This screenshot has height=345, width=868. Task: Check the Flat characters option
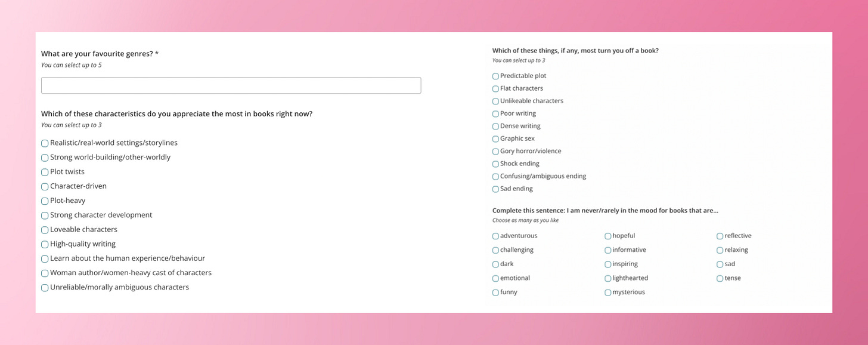(495, 89)
